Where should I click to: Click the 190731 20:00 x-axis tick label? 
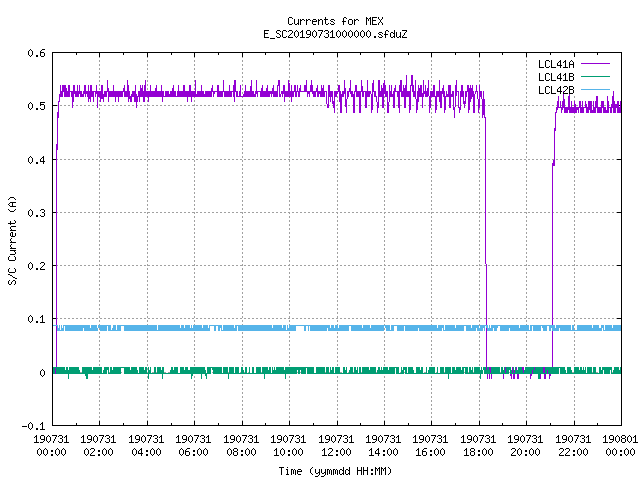tap(525, 446)
